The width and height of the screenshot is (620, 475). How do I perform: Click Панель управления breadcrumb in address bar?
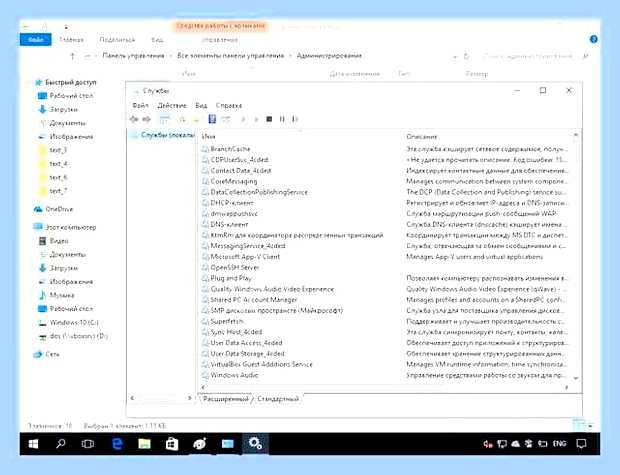point(133,56)
